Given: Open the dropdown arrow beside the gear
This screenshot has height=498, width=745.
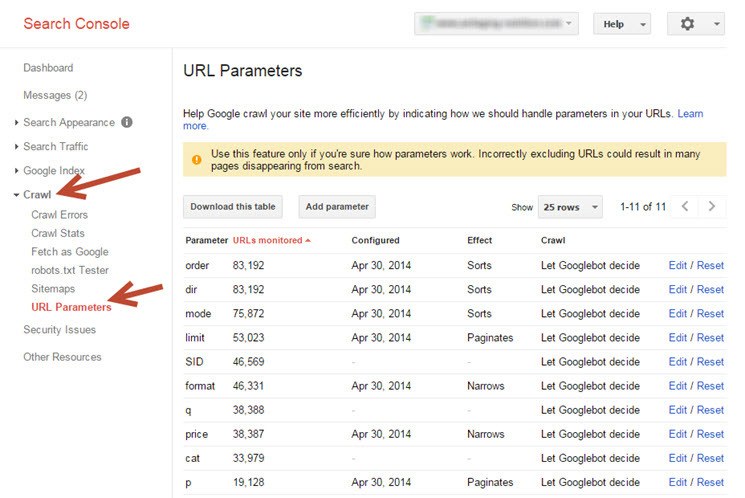Looking at the screenshot, I should click(716, 24).
